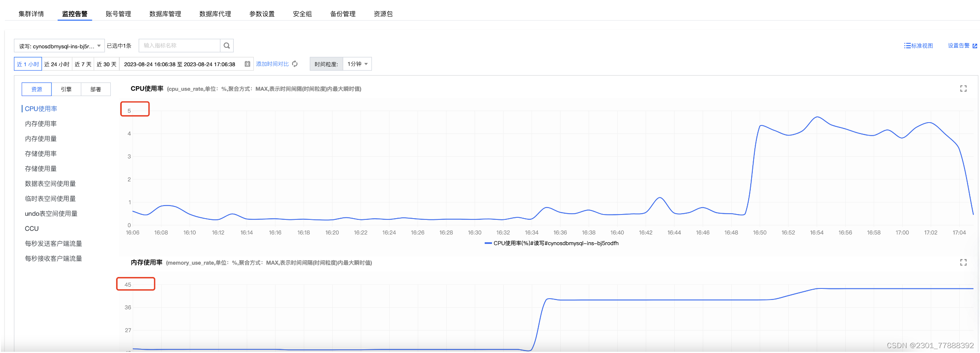Go to 数据库管理 tab

(x=165, y=14)
